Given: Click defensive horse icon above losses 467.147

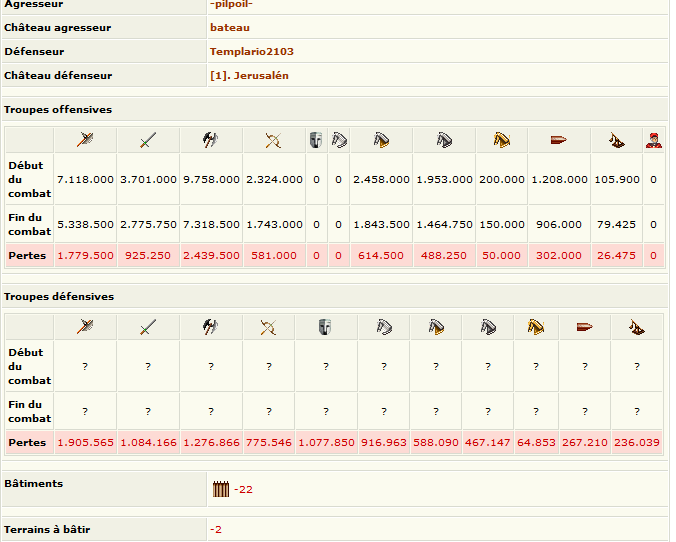Looking at the screenshot, I should point(488,327).
